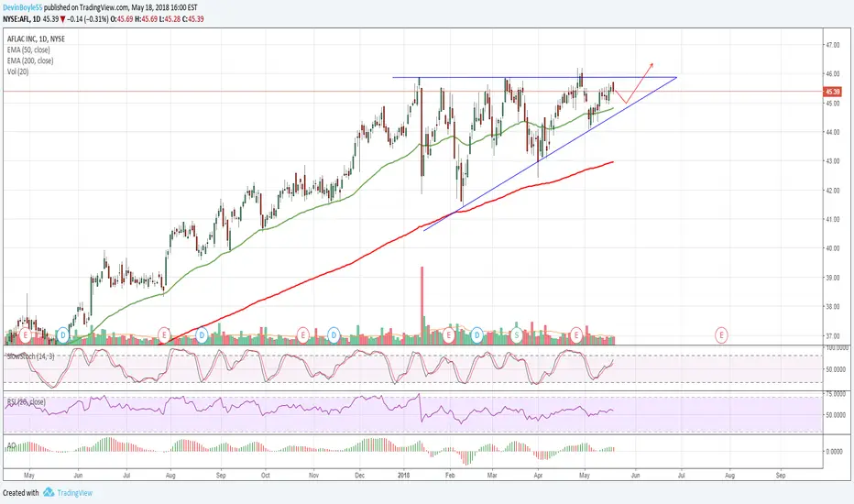This screenshot has width=854, height=504.
Task: Click the earnings E marker at early February 2018
Action: (449, 335)
